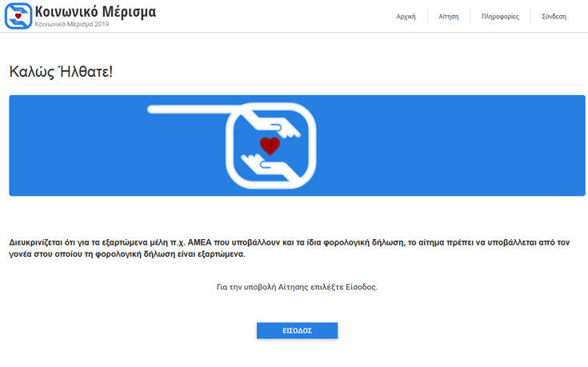Select Σύνδεση in the top navigation

(x=554, y=16)
